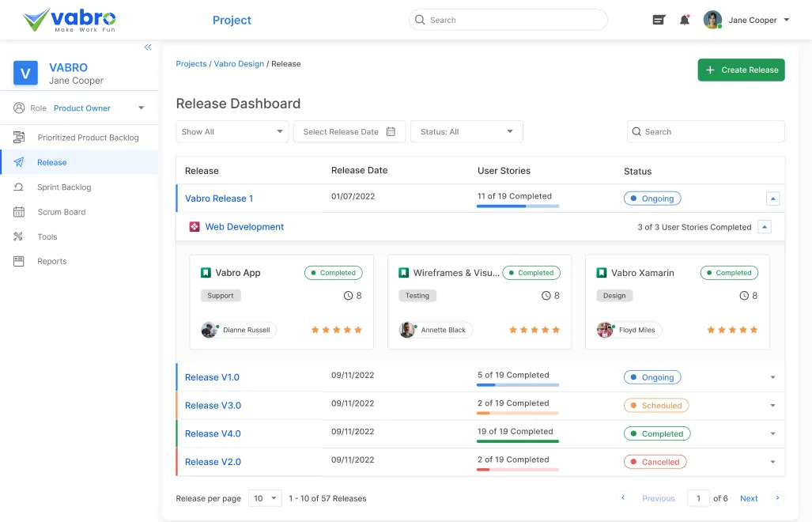Click the Release Dashboard search field

[705, 132]
